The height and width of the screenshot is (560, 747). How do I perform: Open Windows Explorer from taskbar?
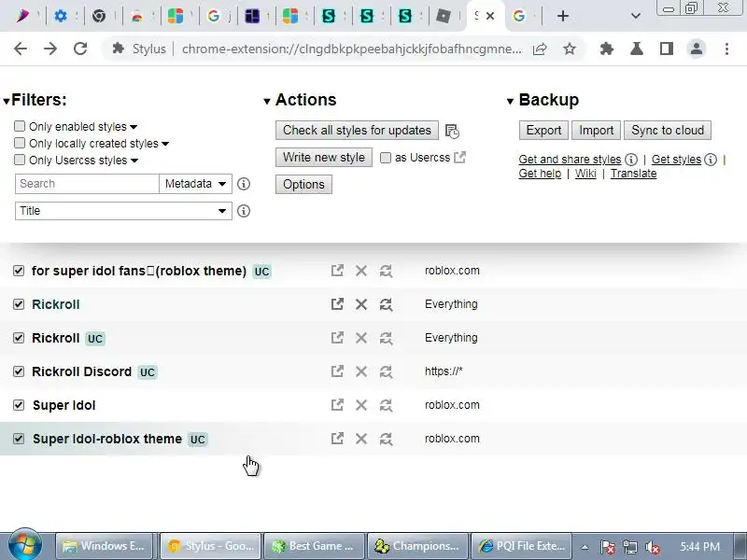pyautogui.click(x=104, y=546)
